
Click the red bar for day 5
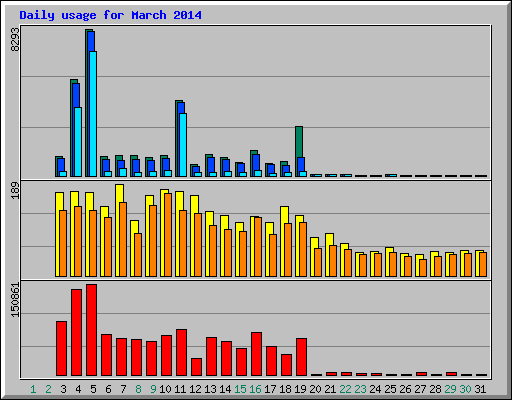point(92,330)
